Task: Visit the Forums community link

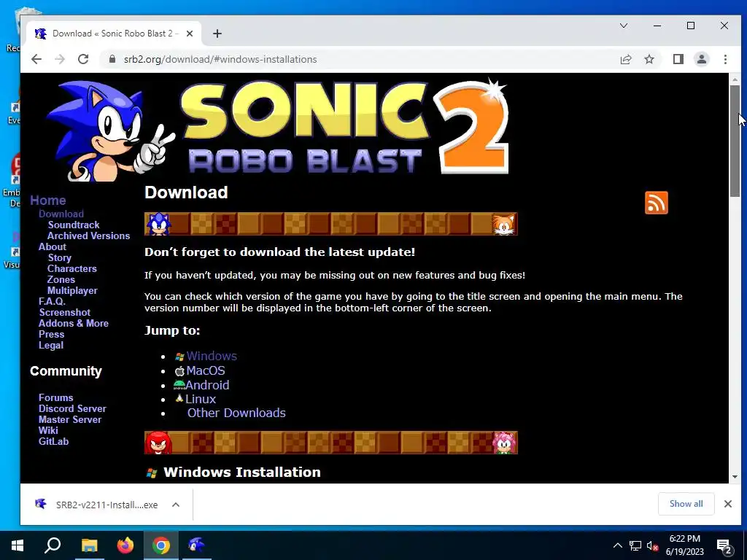Action: pyautogui.click(x=55, y=397)
